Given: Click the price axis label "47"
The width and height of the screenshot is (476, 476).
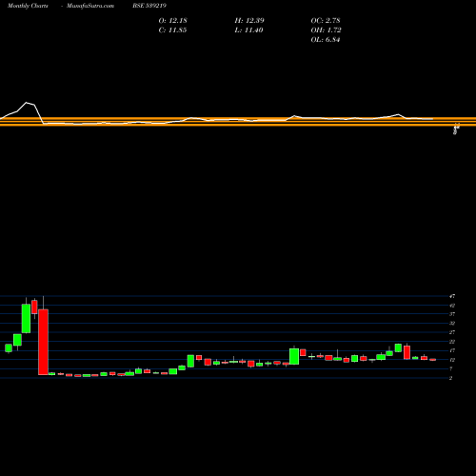Looking at the screenshot, I should [x=452, y=296].
